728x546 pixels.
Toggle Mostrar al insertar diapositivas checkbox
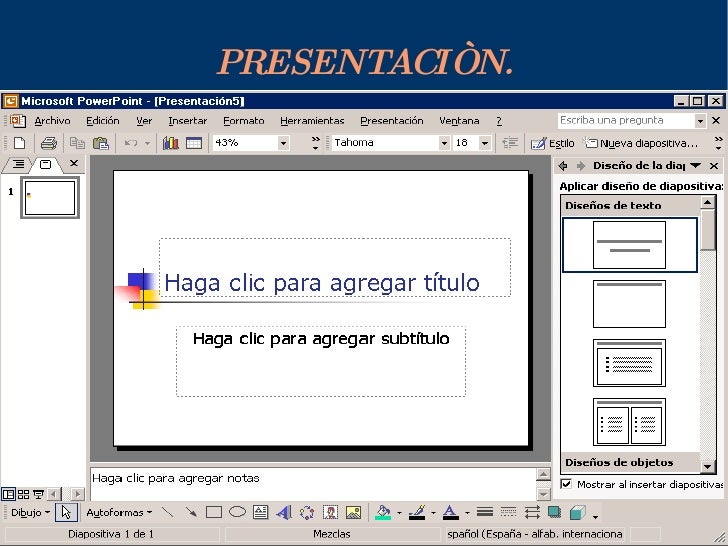point(566,484)
